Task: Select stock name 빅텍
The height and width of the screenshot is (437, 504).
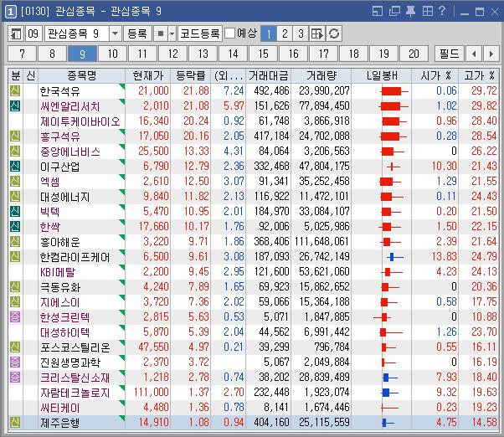Action: pyautogui.click(x=50, y=212)
